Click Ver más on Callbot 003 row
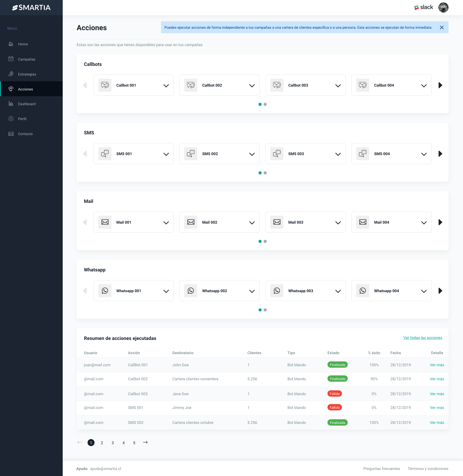The height and width of the screenshot is (476, 463). pos(437,393)
